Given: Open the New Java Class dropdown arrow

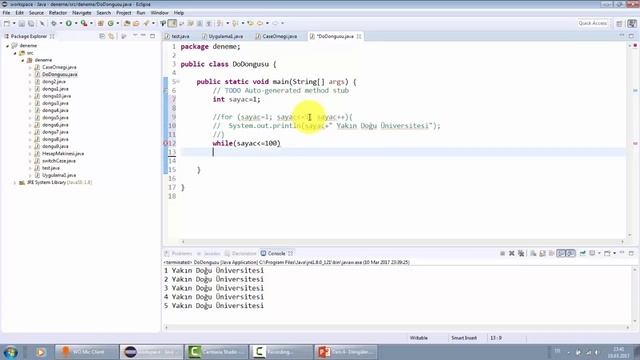Looking at the screenshot, I should [118, 23].
